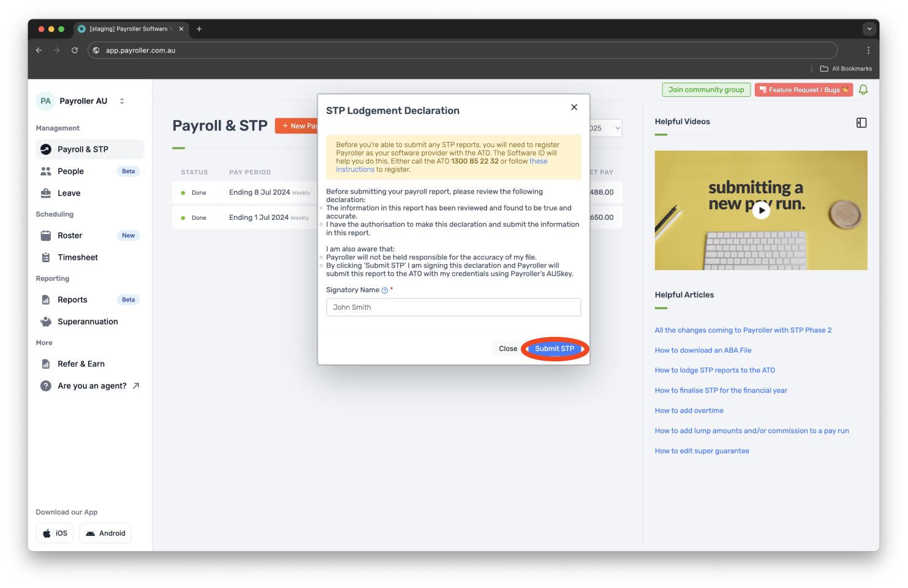Go to People section

coord(89,171)
